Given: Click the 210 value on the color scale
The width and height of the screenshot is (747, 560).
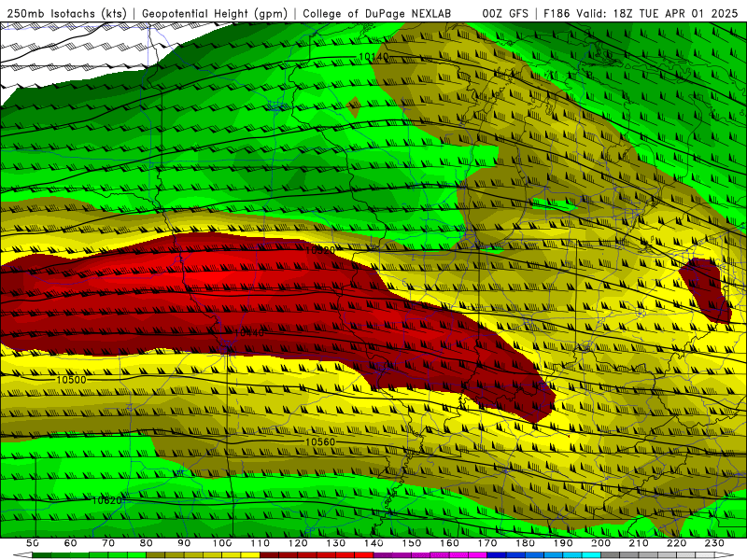Looking at the screenshot, I should (639, 543).
